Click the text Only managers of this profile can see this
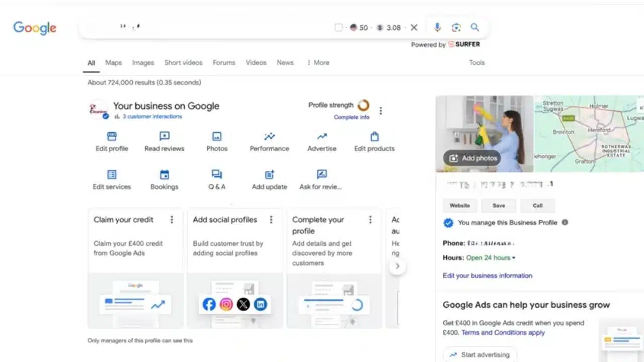Screen dimensions: 644x362 [x=140, y=340]
